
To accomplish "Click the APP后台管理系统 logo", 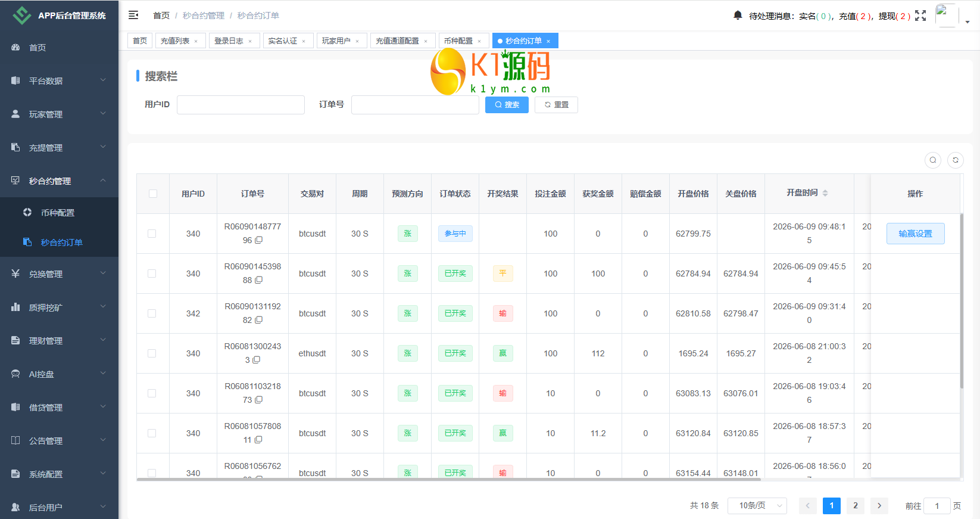I will pyautogui.click(x=59, y=15).
